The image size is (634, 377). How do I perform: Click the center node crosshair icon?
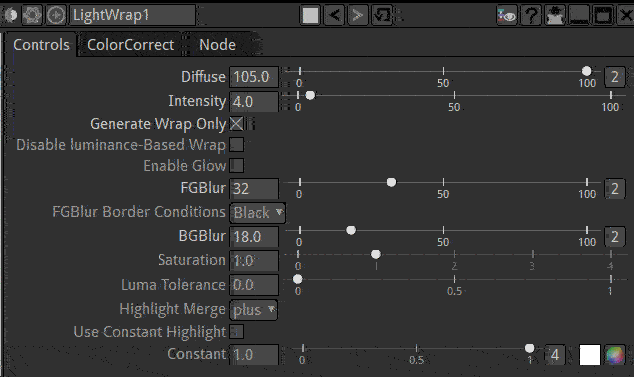[56, 15]
